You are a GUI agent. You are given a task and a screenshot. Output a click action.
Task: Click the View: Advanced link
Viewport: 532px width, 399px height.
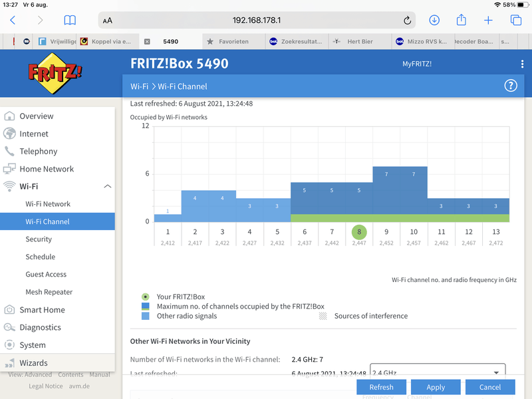click(30, 374)
